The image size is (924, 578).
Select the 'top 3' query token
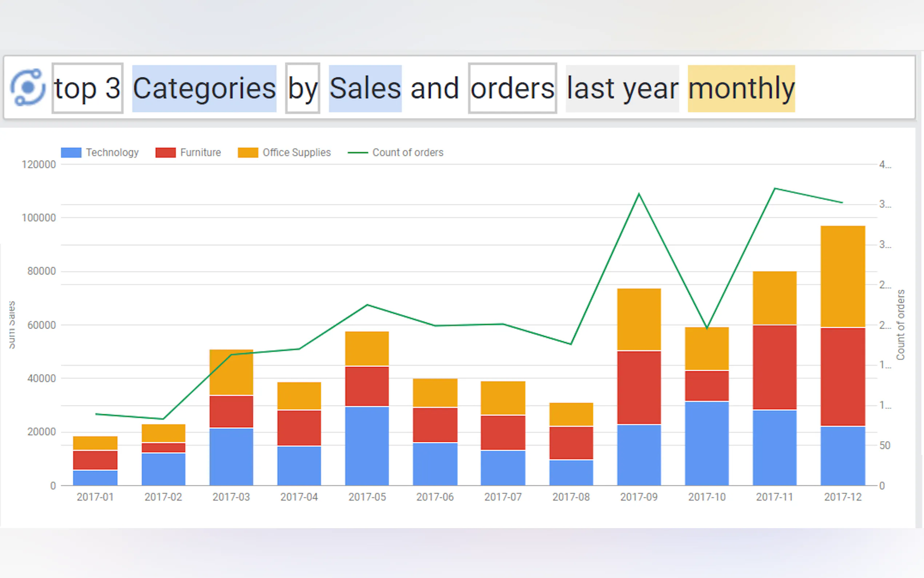pyautogui.click(x=87, y=88)
